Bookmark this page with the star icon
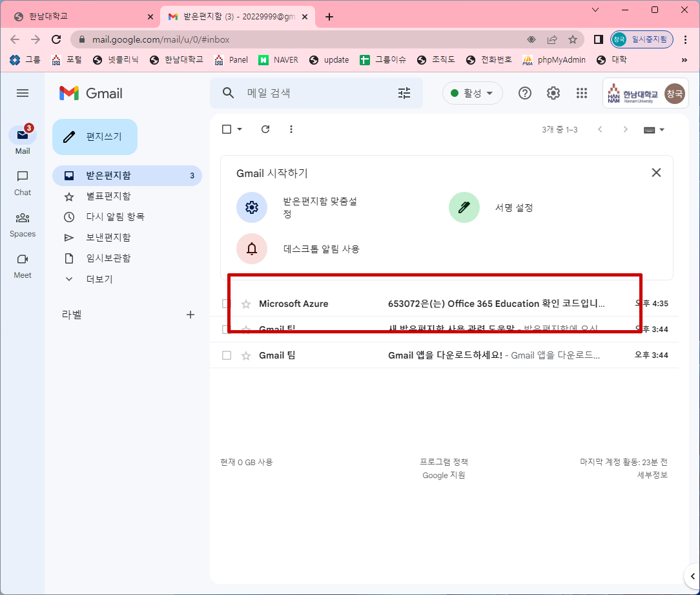 coord(573,39)
